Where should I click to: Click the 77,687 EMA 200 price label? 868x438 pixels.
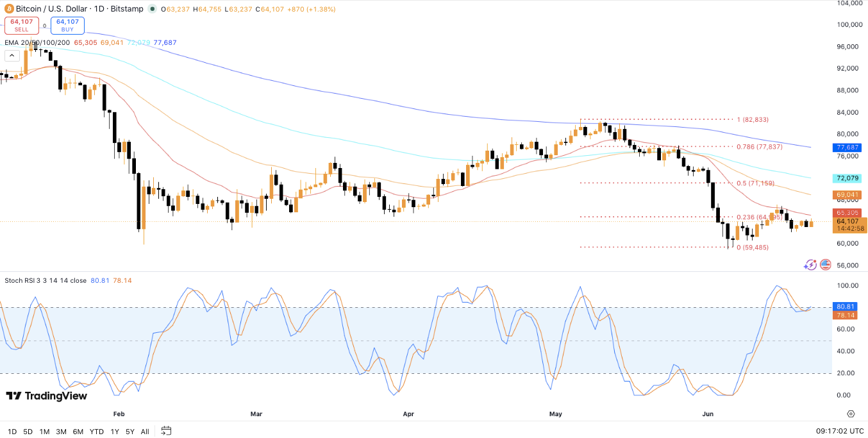pos(846,147)
